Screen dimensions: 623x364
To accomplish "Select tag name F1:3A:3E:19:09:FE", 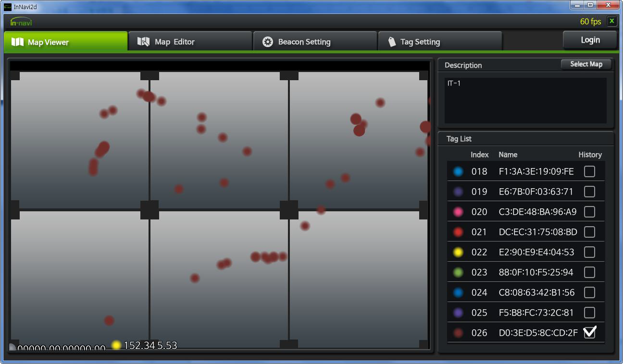I will coord(536,171).
